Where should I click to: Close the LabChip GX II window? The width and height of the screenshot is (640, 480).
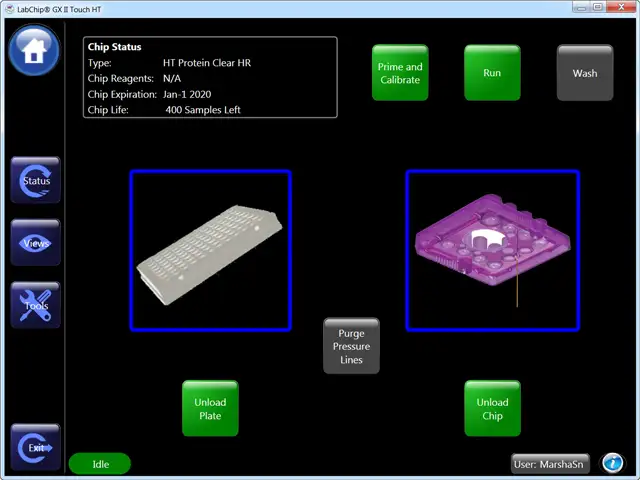621,7
